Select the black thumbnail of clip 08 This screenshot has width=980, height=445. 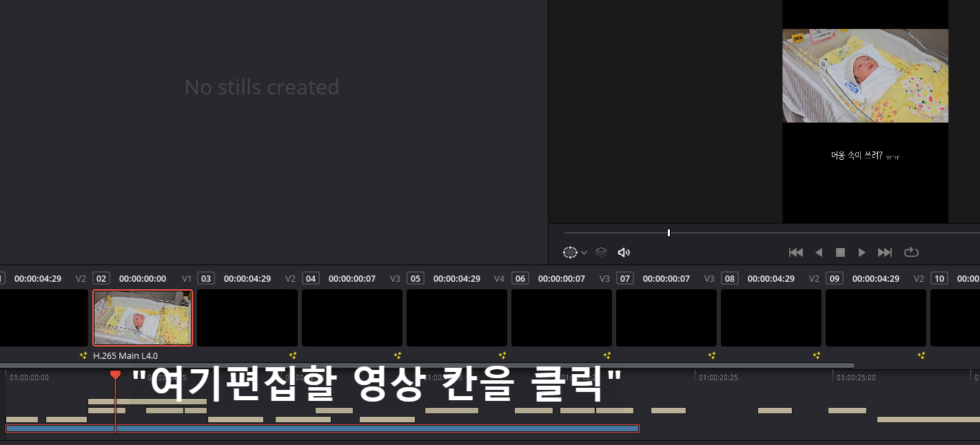(771, 318)
